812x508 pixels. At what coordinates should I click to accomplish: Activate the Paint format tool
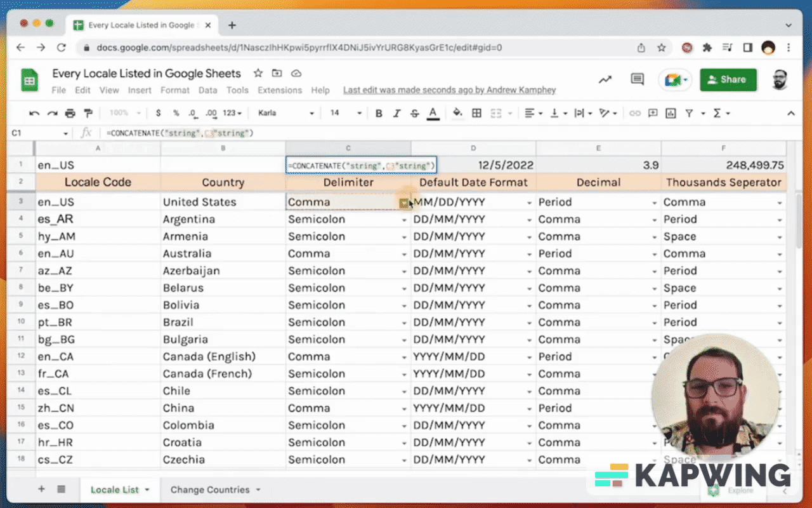pyautogui.click(x=88, y=113)
